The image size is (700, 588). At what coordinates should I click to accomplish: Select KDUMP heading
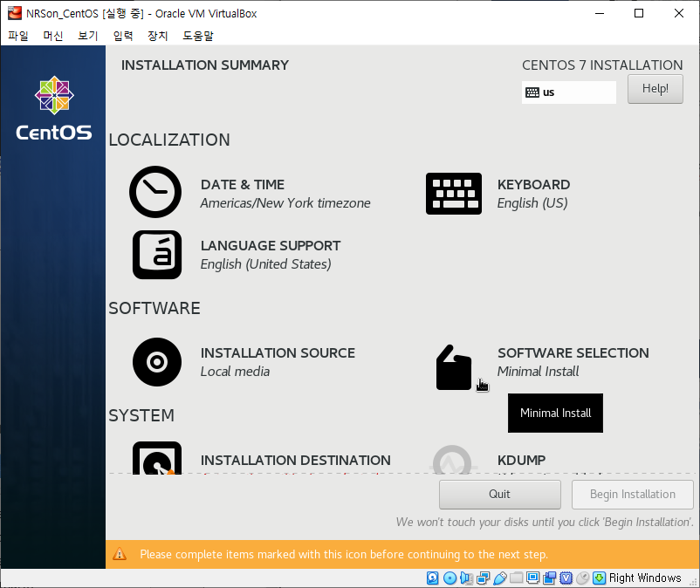pos(521,460)
